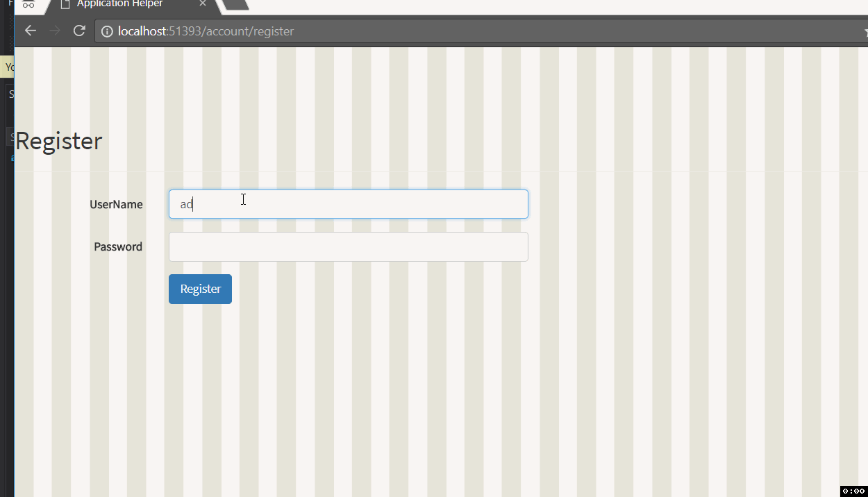Click the grayed-out forward navigation arrow
The height and width of the screenshot is (497, 868).
click(x=55, y=31)
